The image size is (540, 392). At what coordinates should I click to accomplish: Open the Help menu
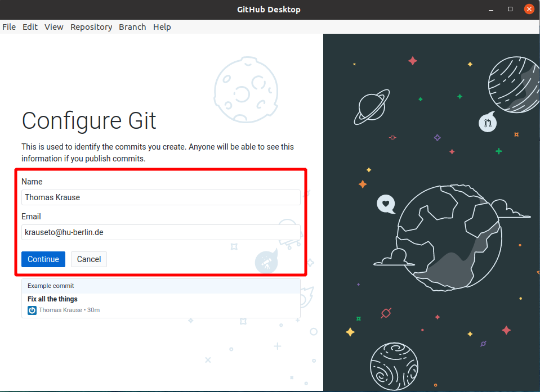tap(162, 27)
